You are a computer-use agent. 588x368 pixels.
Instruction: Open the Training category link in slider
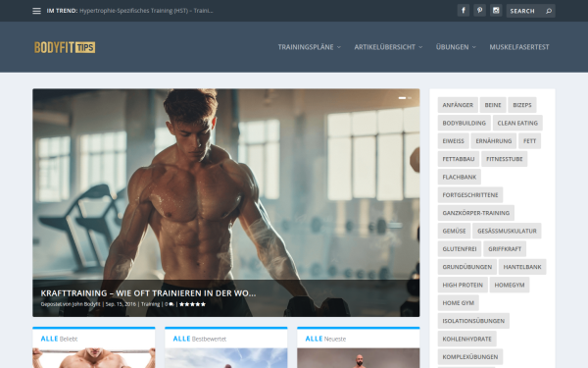(150, 304)
